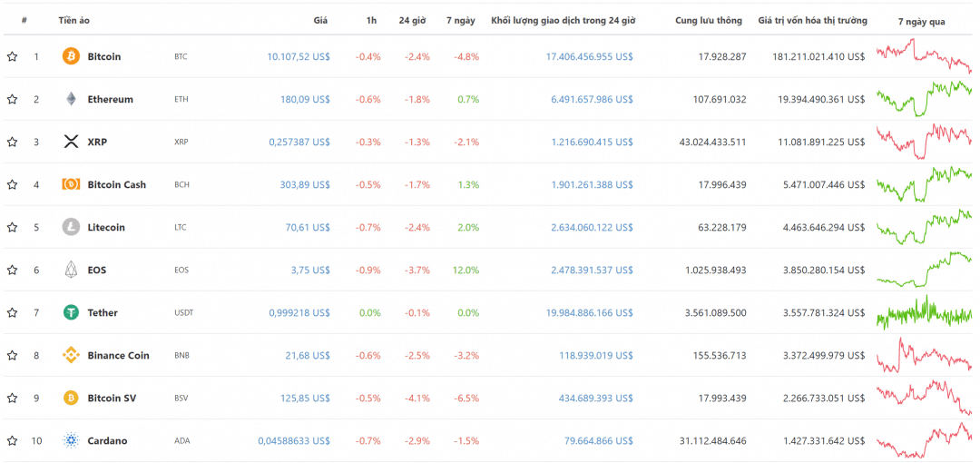Click the Ethereum diamond logo icon
The image size is (980, 463).
(72, 99)
